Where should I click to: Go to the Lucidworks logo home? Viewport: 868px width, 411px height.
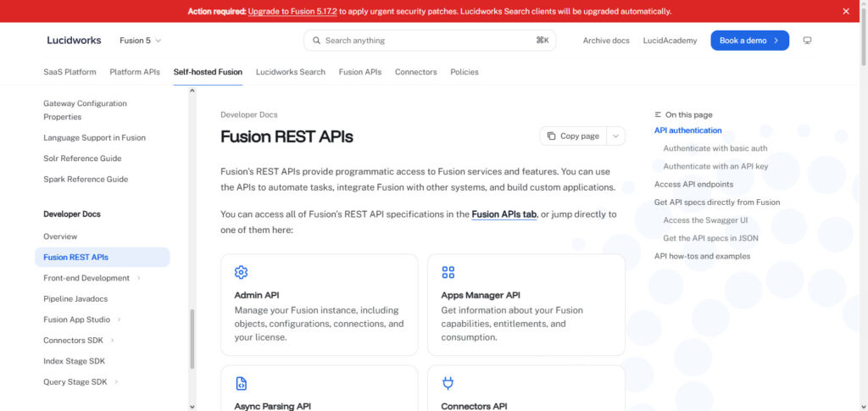tap(74, 41)
